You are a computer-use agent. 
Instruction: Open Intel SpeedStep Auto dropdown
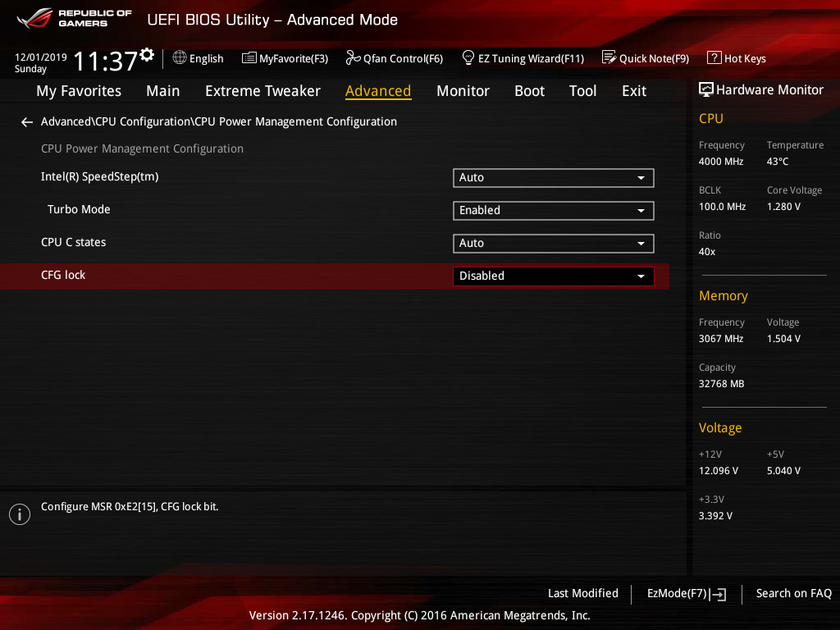[x=554, y=178]
